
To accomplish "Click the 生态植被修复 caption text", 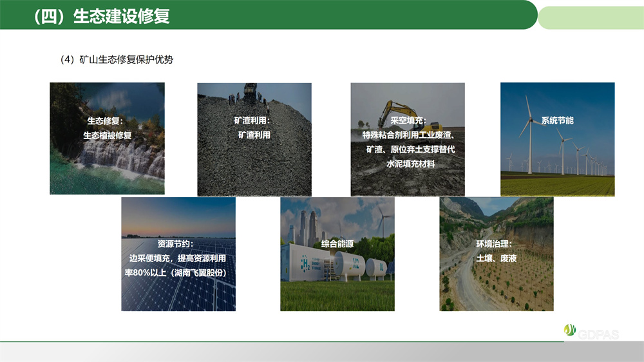I will (108, 135).
